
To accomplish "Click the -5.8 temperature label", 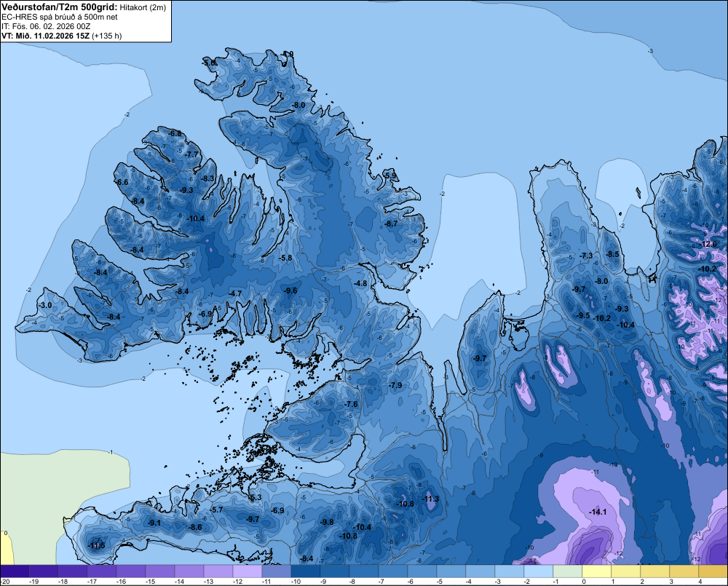I will [x=285, y=258].
